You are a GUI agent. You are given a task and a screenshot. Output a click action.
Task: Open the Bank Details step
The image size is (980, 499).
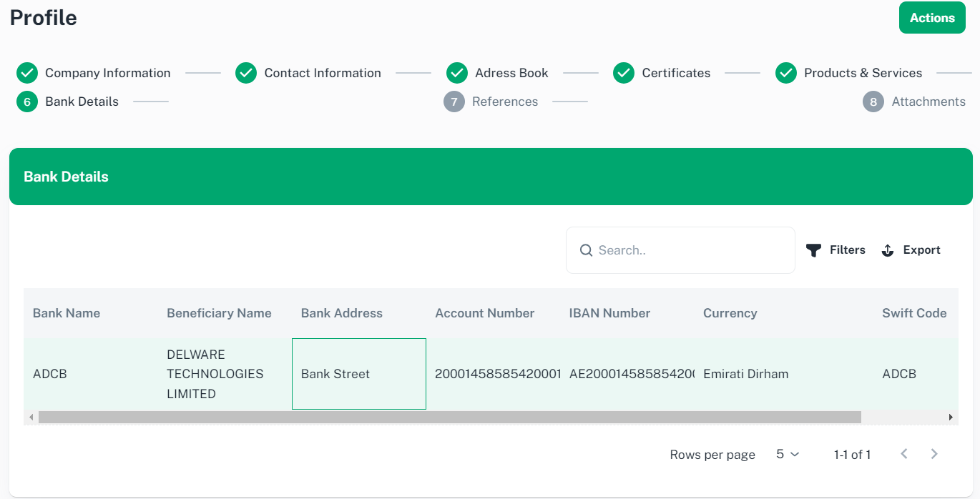point(82,102)
